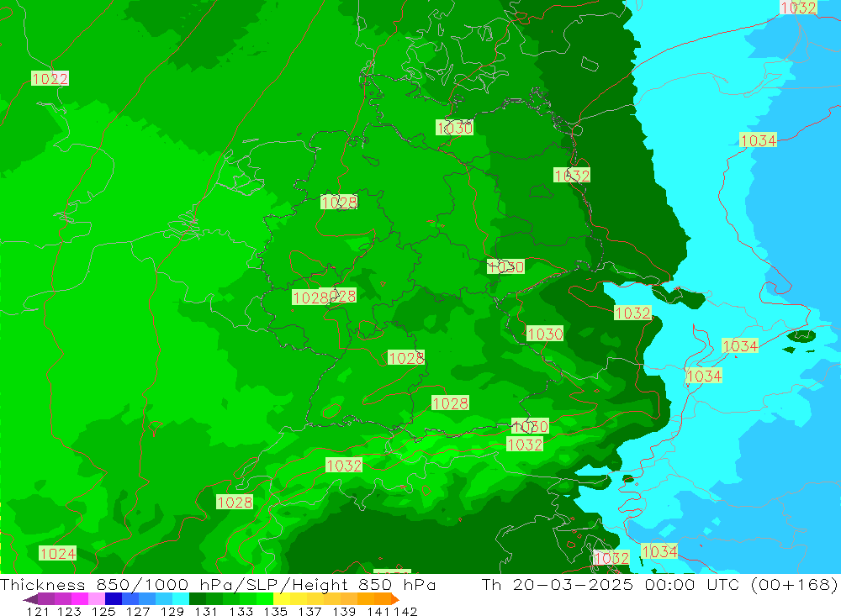Viewport: 841px width, 616px height.
Task: Click legend value 142
Action: pos(405,611)
